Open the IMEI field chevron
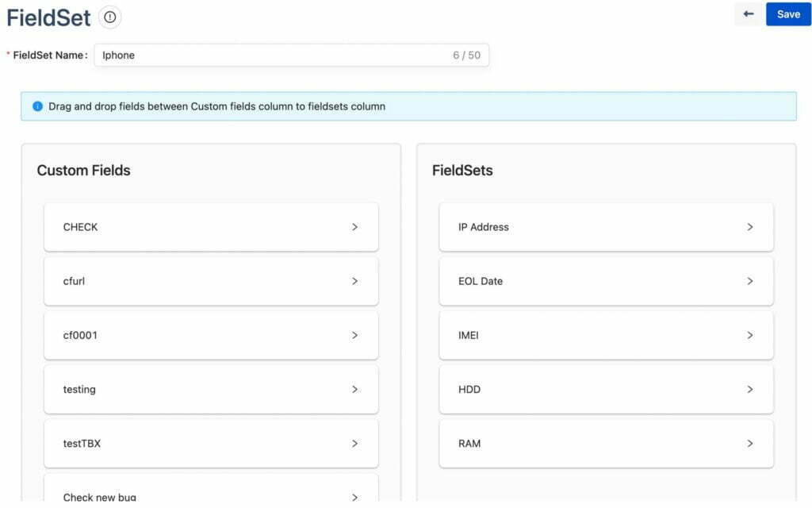The image size is (812, 508). pyautogui.click(x=749, y=335)
